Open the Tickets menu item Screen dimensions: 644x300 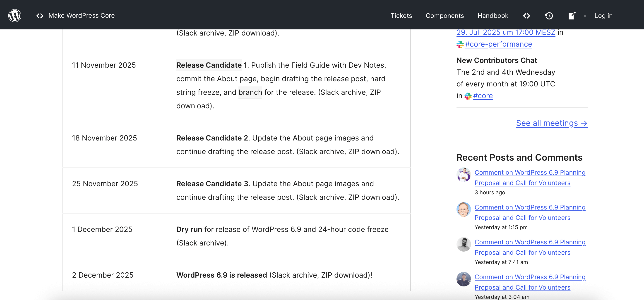coord(401,16)
